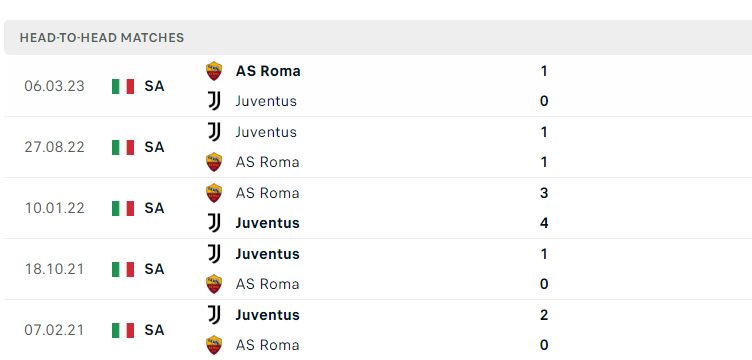Click AS Roma crest in 27.08.22 match
This screenshot has width=752, height=360.
214,162
